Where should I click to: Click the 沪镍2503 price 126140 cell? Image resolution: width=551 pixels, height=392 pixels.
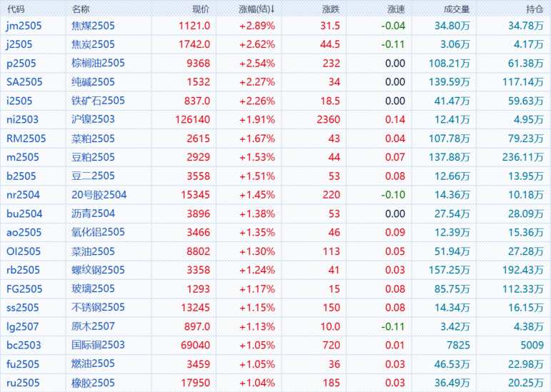pos(189,119)
